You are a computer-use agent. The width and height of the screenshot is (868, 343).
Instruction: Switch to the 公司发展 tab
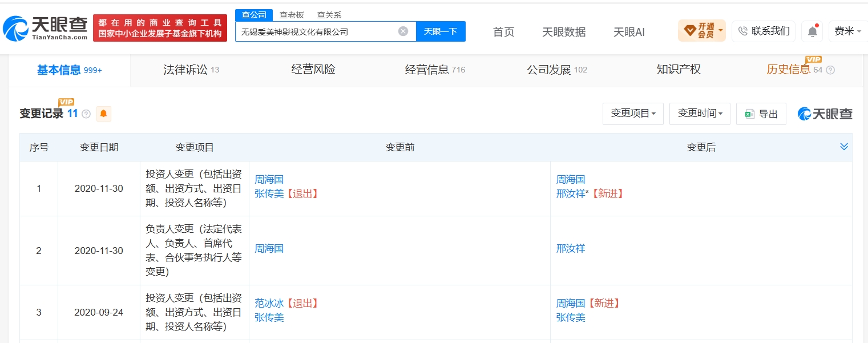pos(557,70)
